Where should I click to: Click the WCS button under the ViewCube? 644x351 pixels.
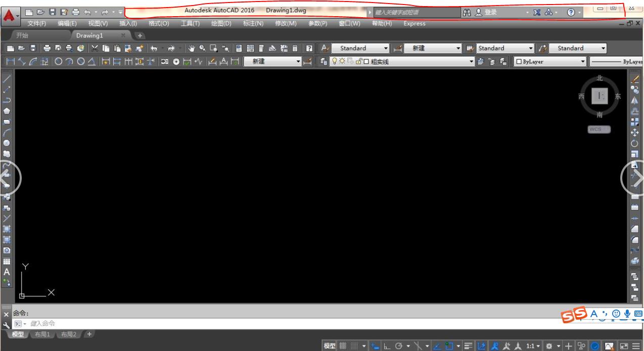point(599,129)
